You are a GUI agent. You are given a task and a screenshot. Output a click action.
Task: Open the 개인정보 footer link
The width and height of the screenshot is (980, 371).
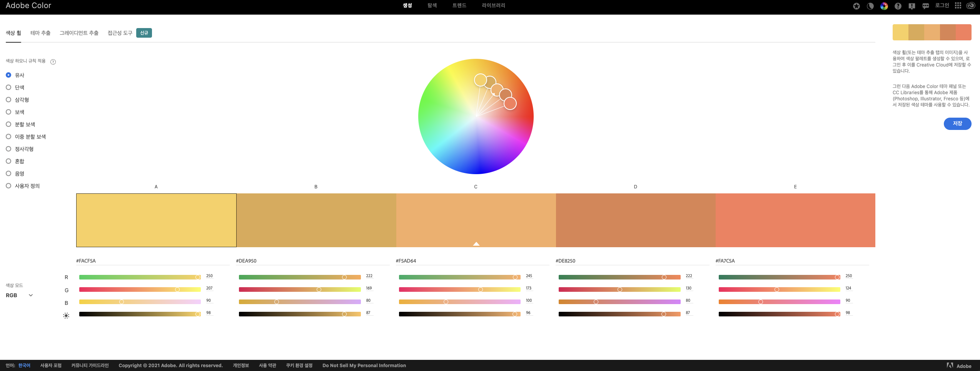241,366
